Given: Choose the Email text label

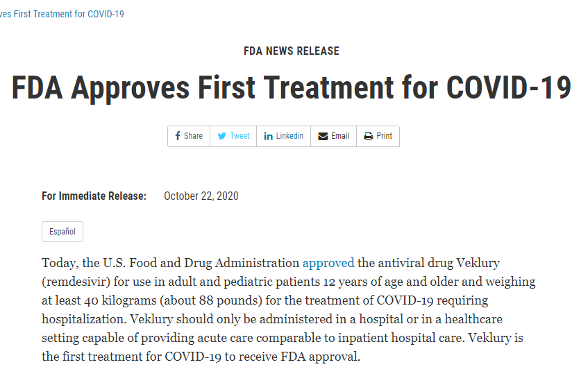Looking at the screenshot, I should [340, 136].
